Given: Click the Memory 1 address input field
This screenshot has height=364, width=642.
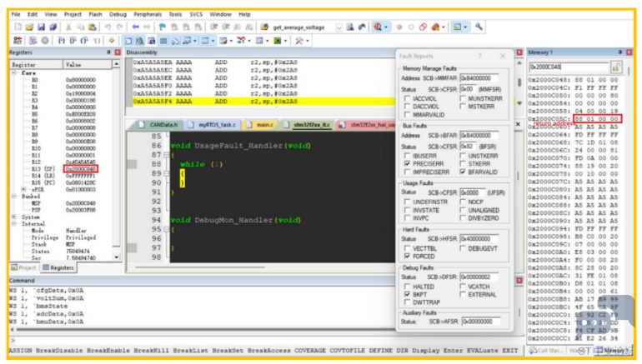Looking at the screenshot, I should (569, 67).
